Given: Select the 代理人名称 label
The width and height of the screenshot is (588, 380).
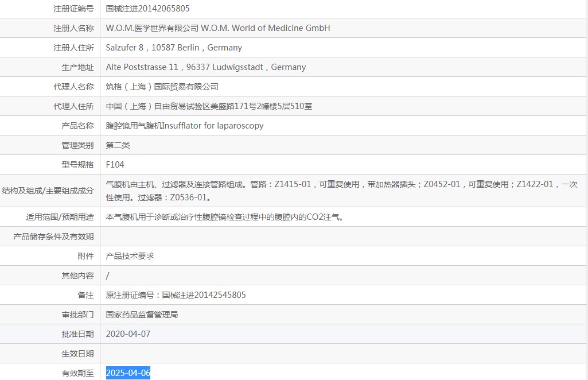Looking at the screenshot, I should [x=73, y=87].
